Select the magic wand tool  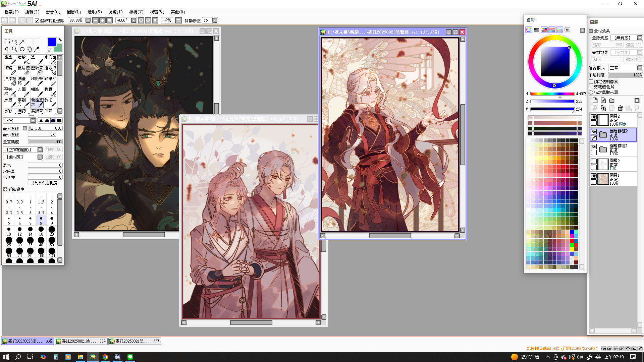pyautogui.click(x=22, y=42)
